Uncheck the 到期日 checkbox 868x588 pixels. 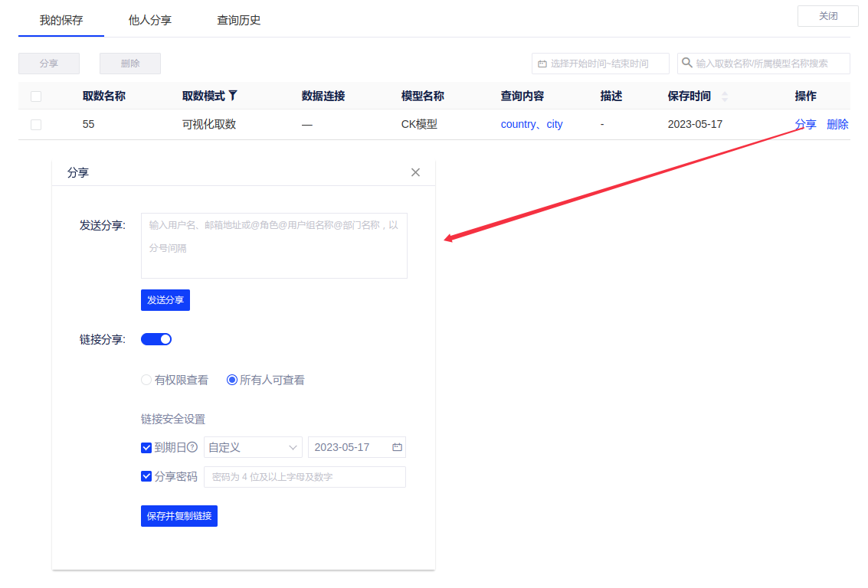(x=146, y=447)
